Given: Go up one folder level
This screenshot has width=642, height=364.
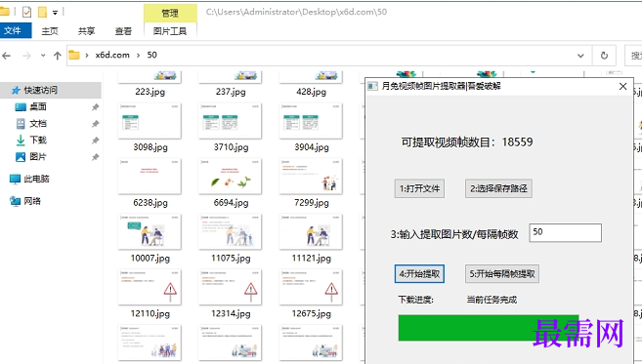Looking at the screenshot, I should (x=58, y=56).
